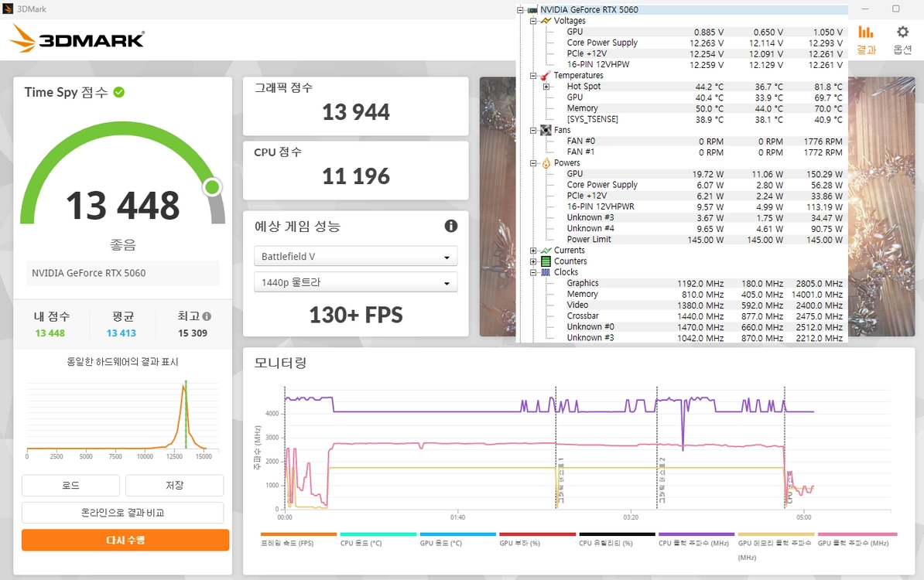Toggle the 프레임 속도 (FPS) legend item

tap(298, 539)
